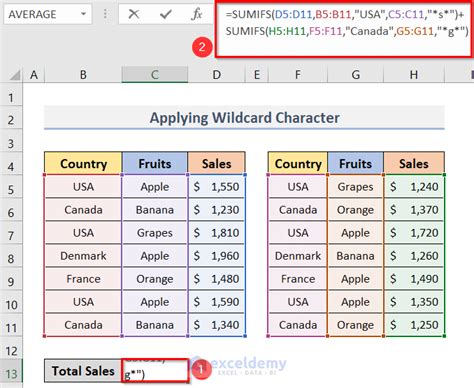Image resolution: width=474 pixels, height=388 pixels.
Task: Select the cell with $ 1,490
Action: click(x=414, y=279)
